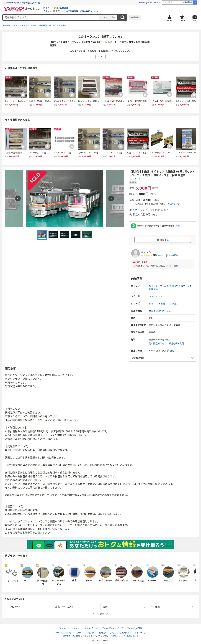Open the コンピュータ category row

coord(28,607)
